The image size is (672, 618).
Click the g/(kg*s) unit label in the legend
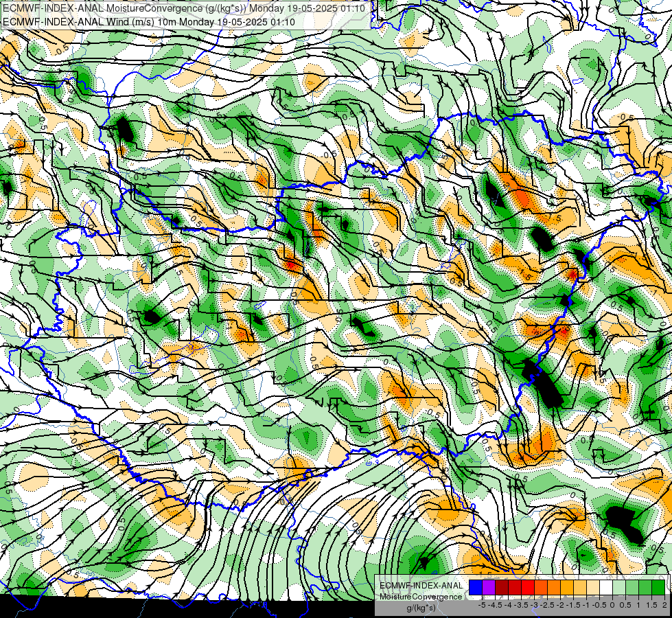pyautogui.click(x=421, y=608)
